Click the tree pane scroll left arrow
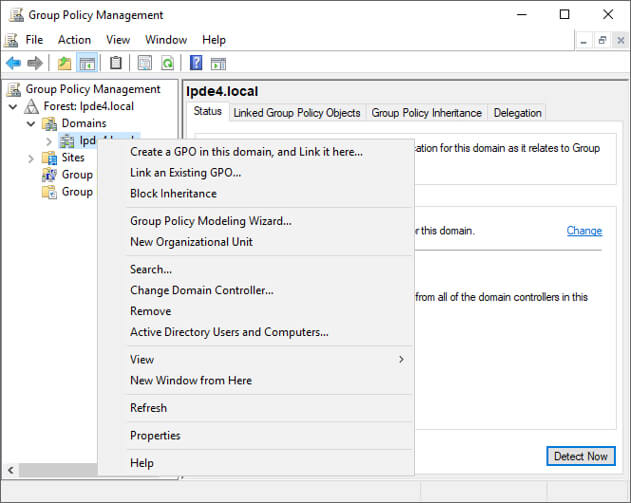The height and width of the screenshot is (503, 631). click(11, 470)
